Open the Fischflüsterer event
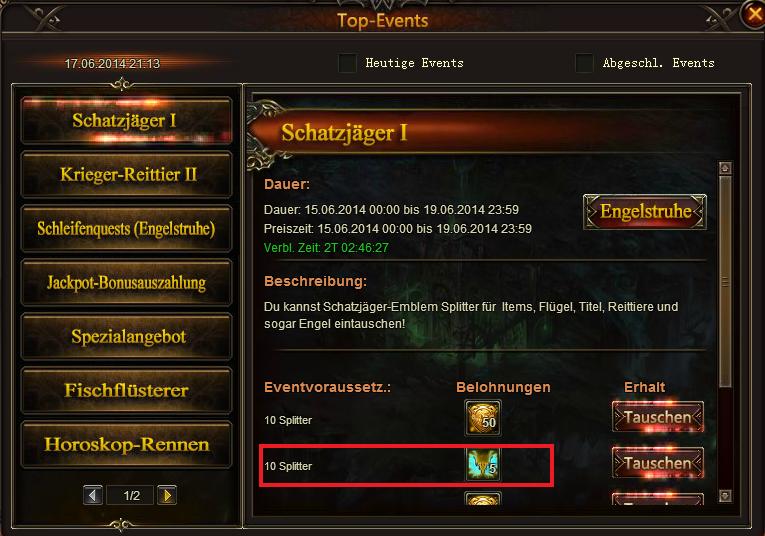The width and height of the screenshot is (765, 536). point(126,391)
